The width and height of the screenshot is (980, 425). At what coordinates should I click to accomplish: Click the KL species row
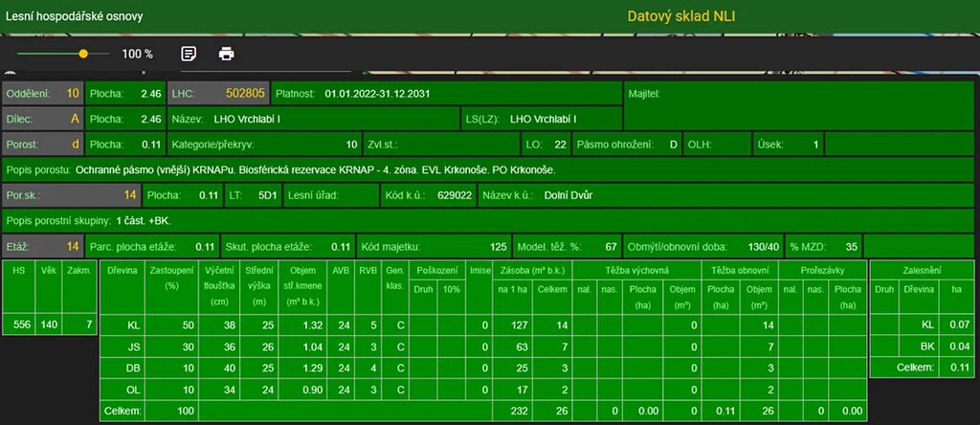tap(133, 325)
